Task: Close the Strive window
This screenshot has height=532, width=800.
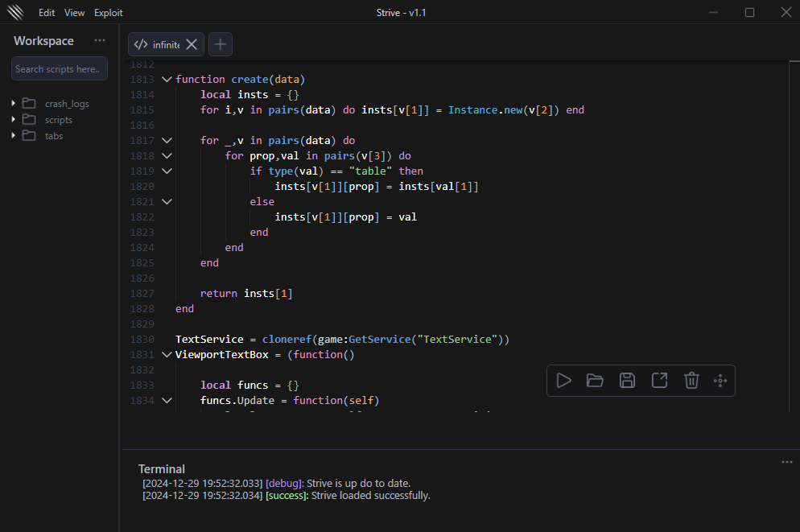Action: (786, 12)
